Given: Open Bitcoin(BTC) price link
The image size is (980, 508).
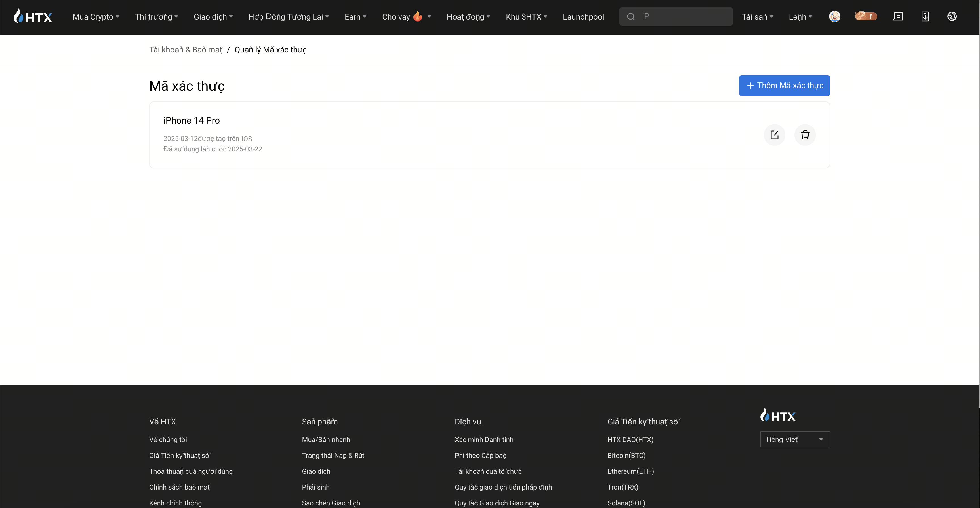Looking at the screenshot, I should (626, 456).
